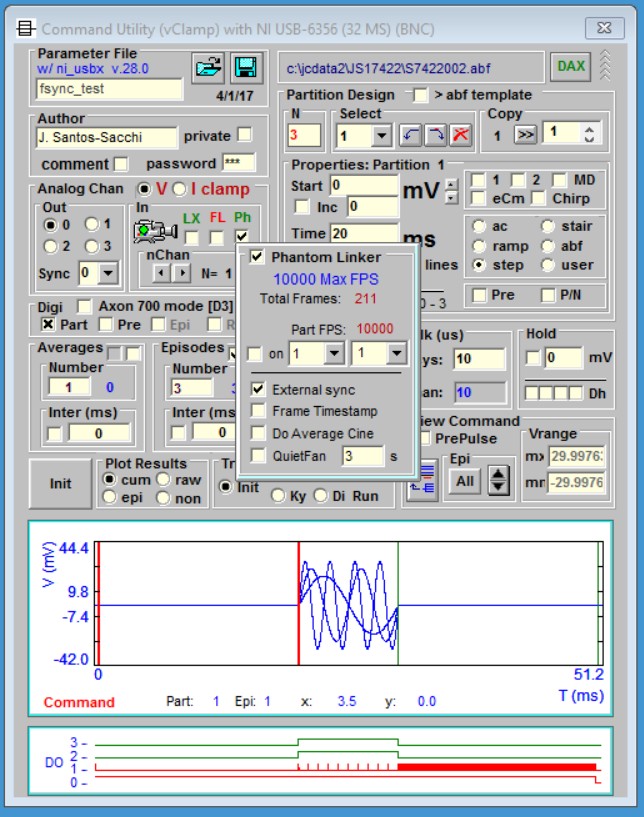Select raw plot results radio
Screen dimensions: 644x817
point(163,479)
